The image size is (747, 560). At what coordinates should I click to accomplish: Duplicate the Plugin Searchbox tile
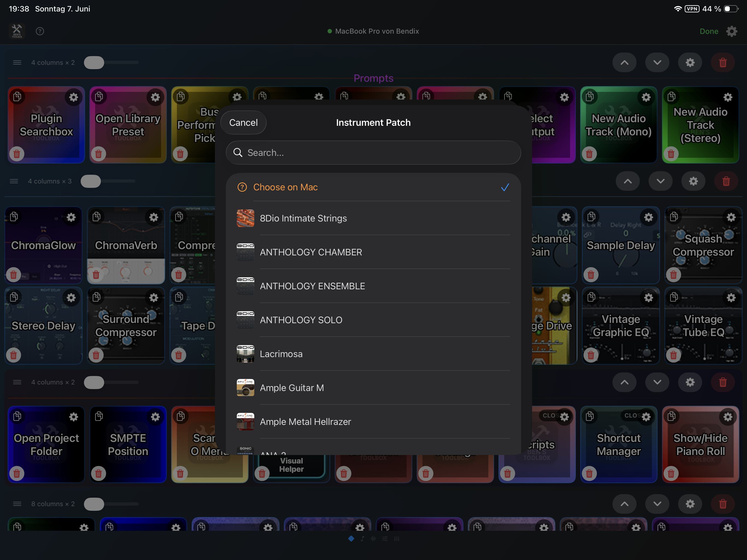click(x=17, y=97)
